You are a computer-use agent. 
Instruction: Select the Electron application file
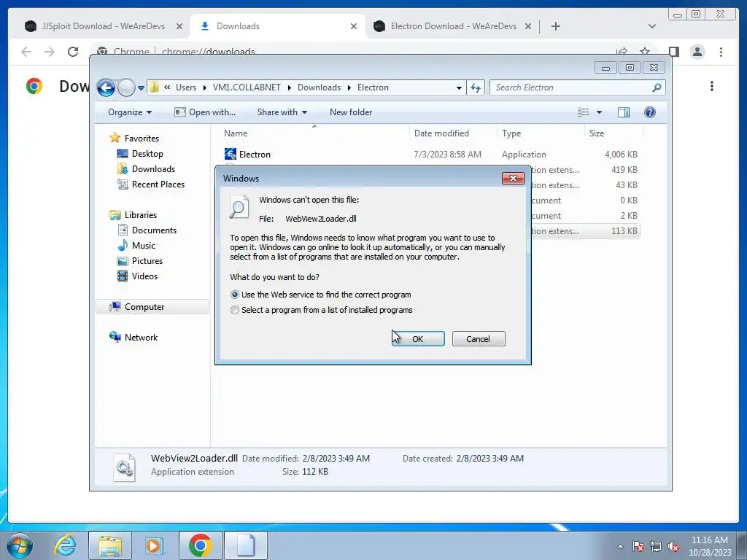[255, 155]
